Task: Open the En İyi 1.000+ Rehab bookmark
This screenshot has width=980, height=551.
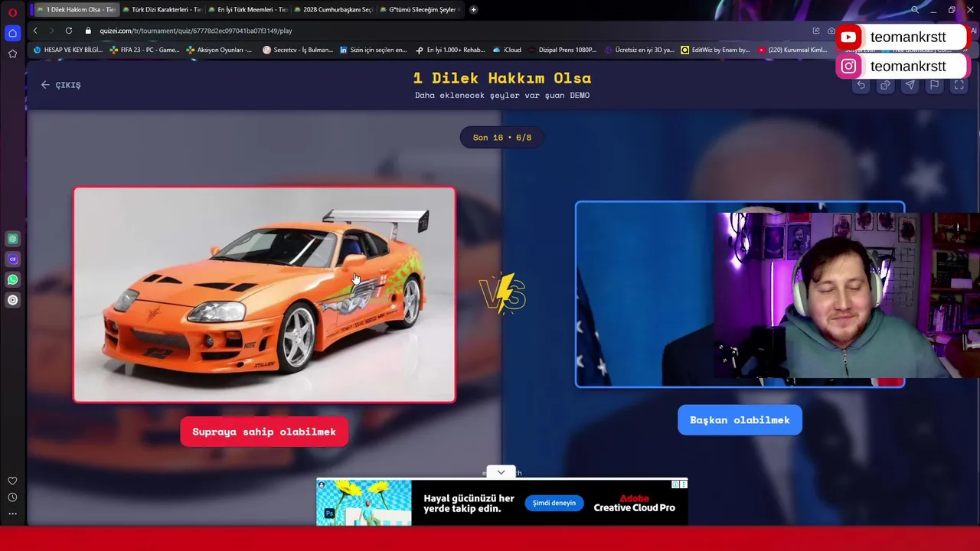Action: click(x=450, y=50)
